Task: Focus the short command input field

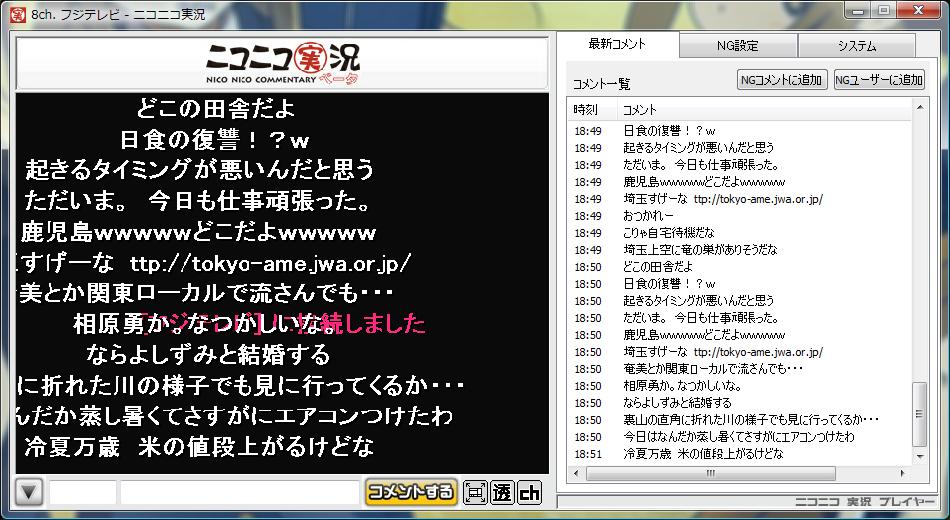Action: pos(82,492)
